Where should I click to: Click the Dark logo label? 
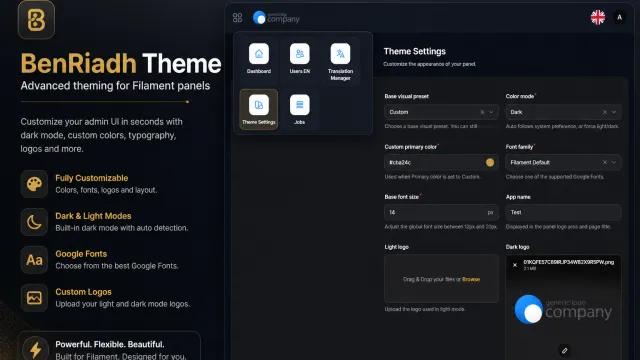pyautogui.click(x=518, y=247)
